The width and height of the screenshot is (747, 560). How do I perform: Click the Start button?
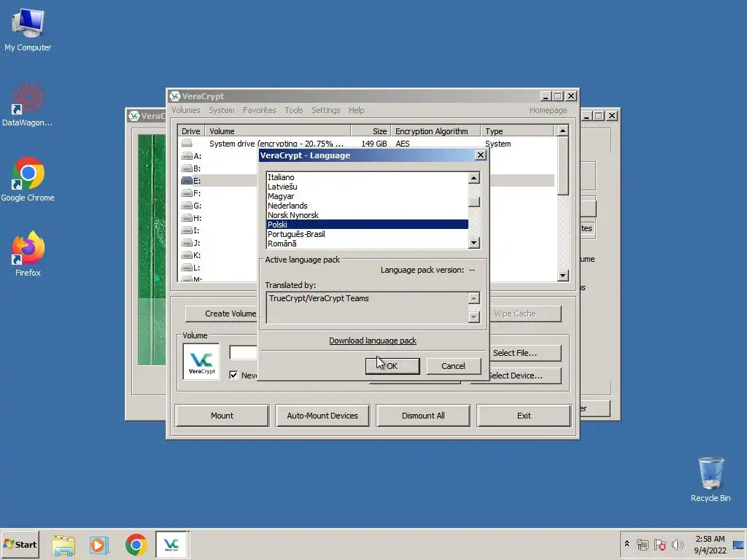[x=20, y=544]
